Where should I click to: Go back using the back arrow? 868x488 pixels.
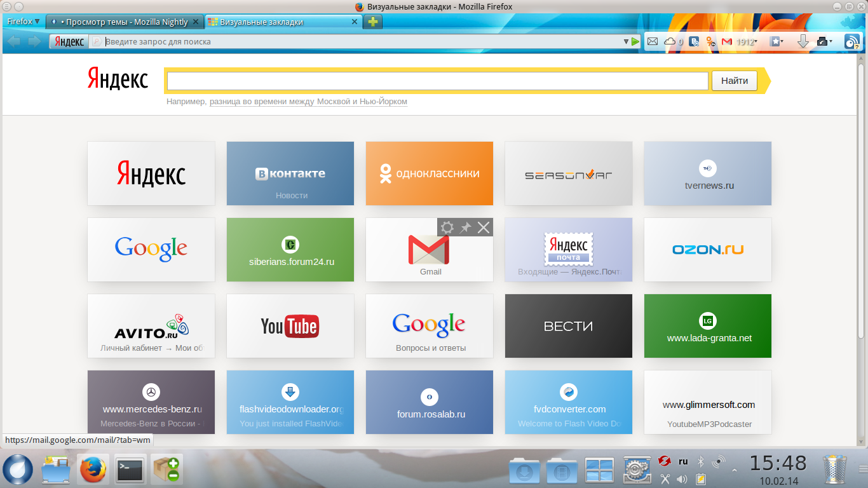pos(14,41)
